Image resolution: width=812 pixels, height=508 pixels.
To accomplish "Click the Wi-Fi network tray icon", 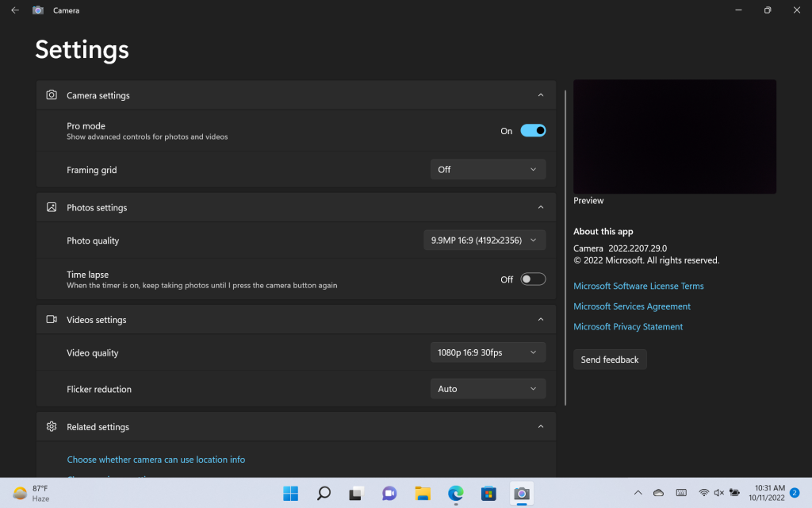I will 703,492.
